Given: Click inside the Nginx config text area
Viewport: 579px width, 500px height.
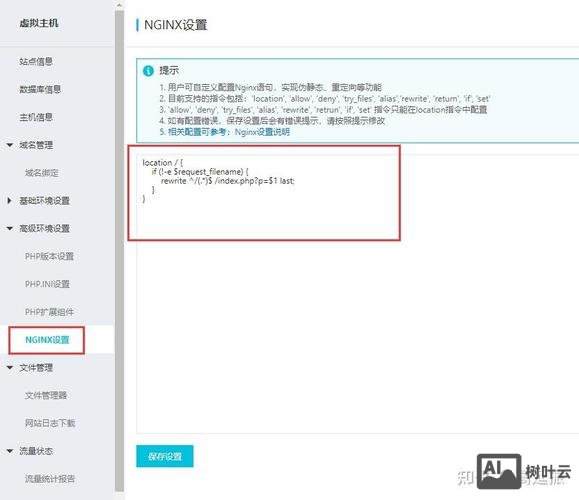Looking at the screenshot, I should click(357, 294).
